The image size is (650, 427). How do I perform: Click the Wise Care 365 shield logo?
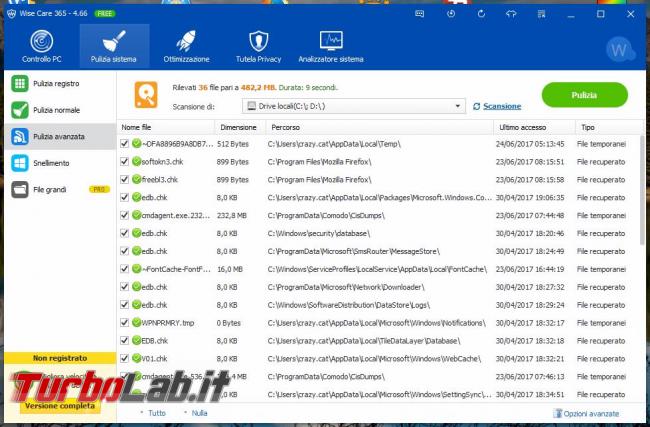pos(11,14)
